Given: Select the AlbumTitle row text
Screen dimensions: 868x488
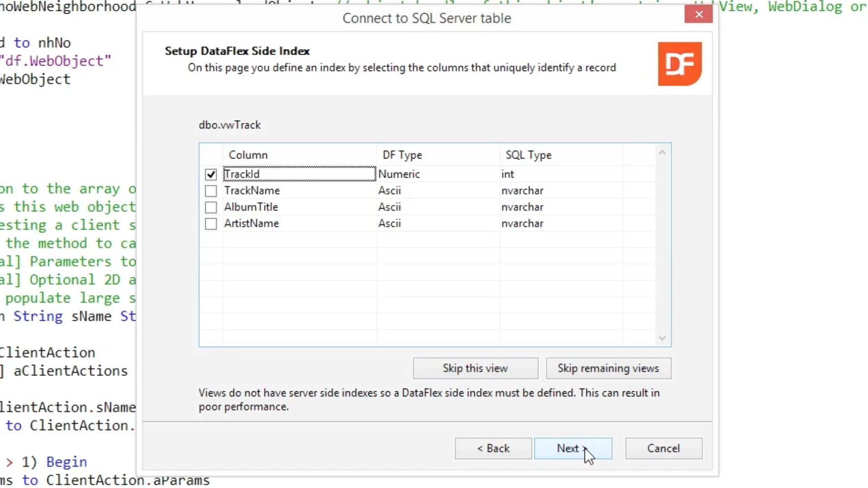Looking at the screenshot, I should [251, 207].
